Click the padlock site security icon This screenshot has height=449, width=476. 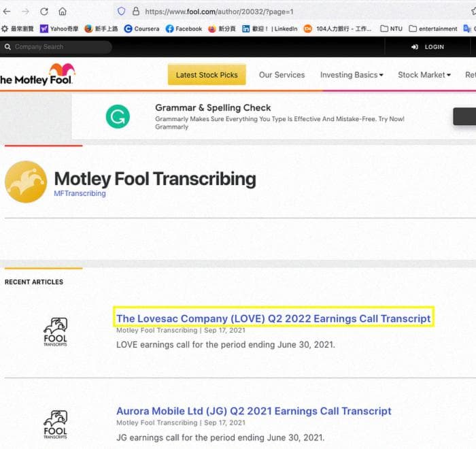tap(136, 12)
